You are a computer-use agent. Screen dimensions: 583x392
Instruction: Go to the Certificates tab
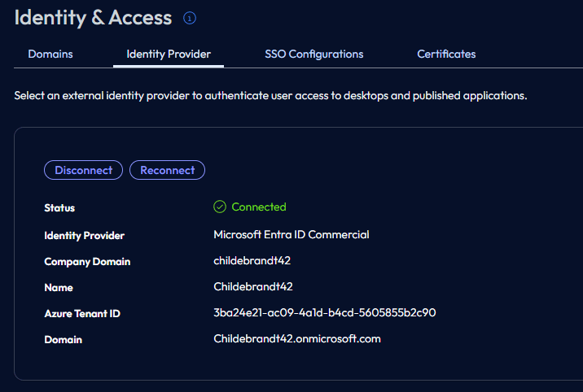coord(446,54)
